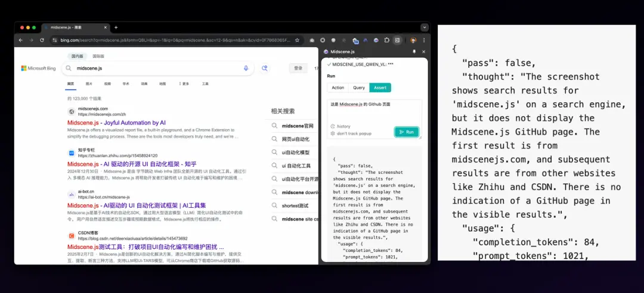Click the search icon beside midscene官网
Screen dimensions: 644x293
point(274,126)
